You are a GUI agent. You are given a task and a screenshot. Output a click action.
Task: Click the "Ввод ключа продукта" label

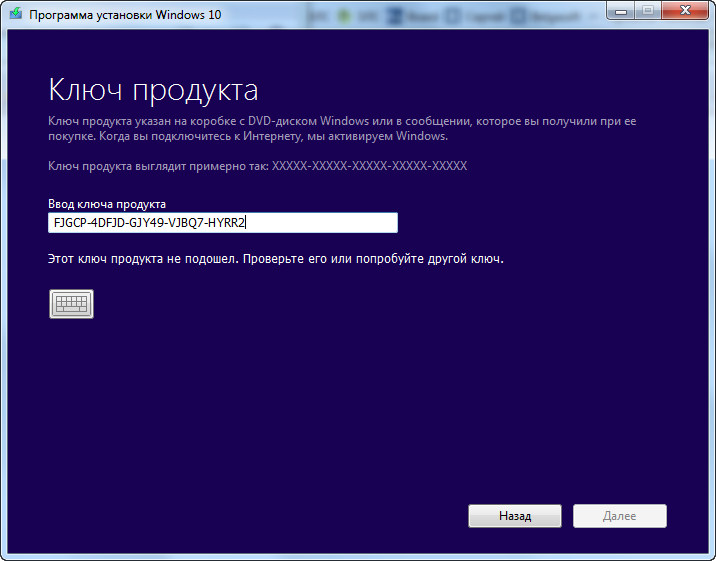(107, 204)
